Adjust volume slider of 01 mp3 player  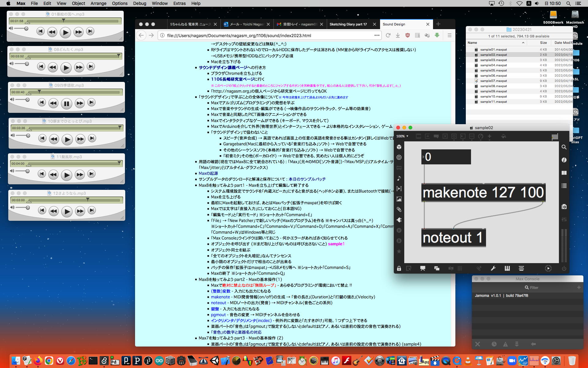pyautogui.click(x=26, y=29)
